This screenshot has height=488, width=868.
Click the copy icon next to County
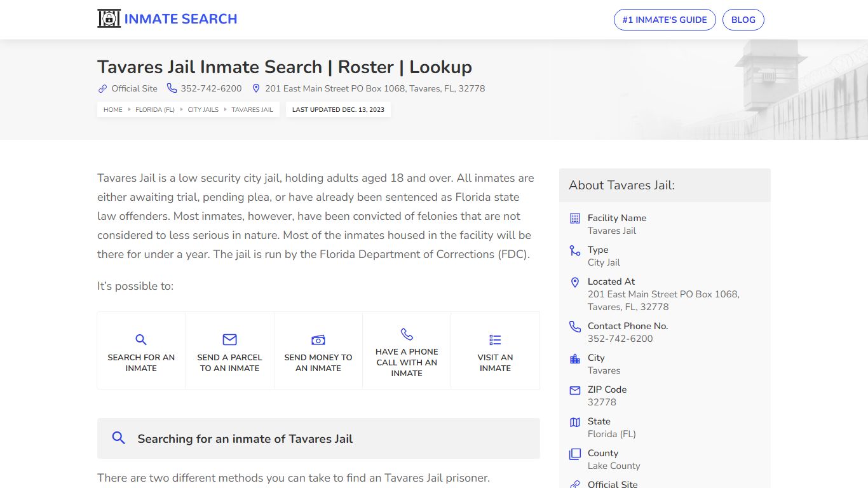point(575,454)
